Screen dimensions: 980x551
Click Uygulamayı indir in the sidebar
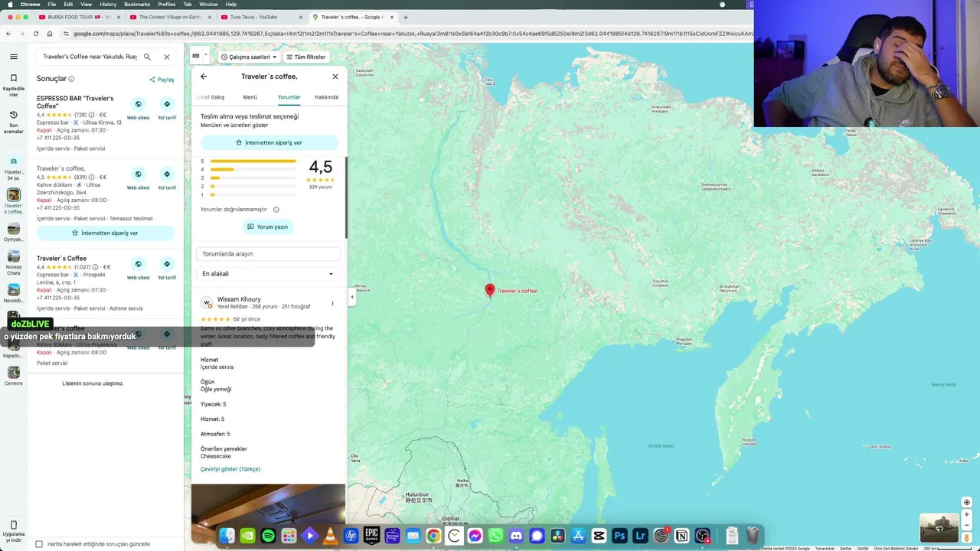(13, 530)
